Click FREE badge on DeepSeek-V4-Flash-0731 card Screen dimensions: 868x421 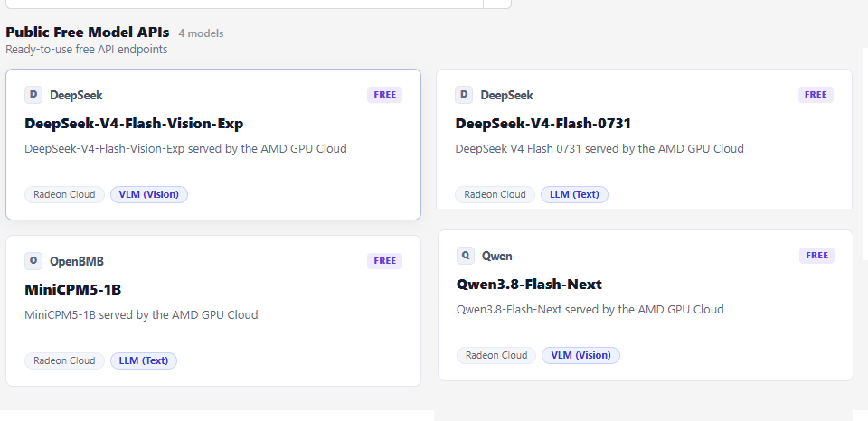(x=816, y=95)
